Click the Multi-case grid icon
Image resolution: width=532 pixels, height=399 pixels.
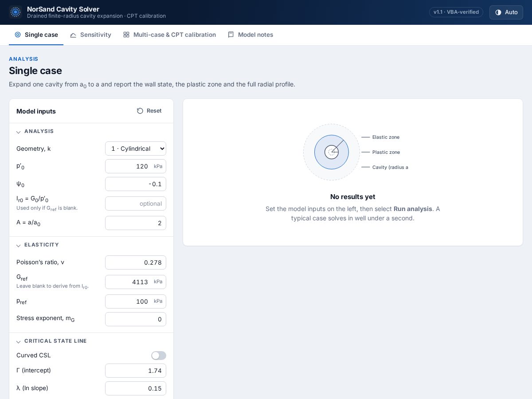click(x=126, y=35)
